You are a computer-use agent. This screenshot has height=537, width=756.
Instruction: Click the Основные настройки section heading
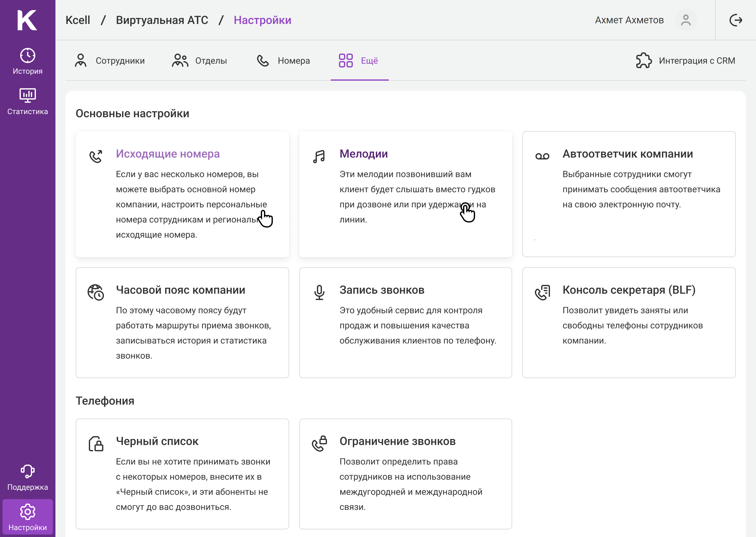pos(132,113)
